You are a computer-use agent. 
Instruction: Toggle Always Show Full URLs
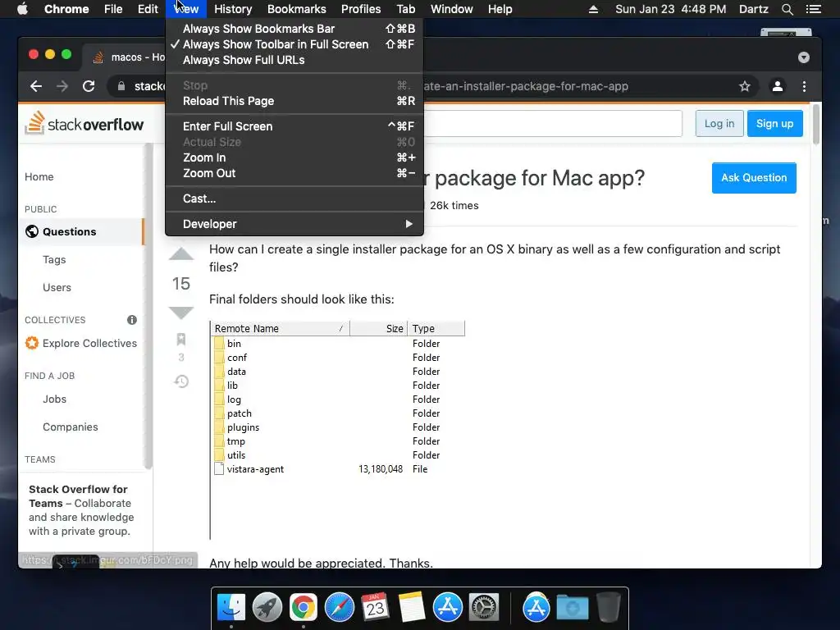[294, 60]
